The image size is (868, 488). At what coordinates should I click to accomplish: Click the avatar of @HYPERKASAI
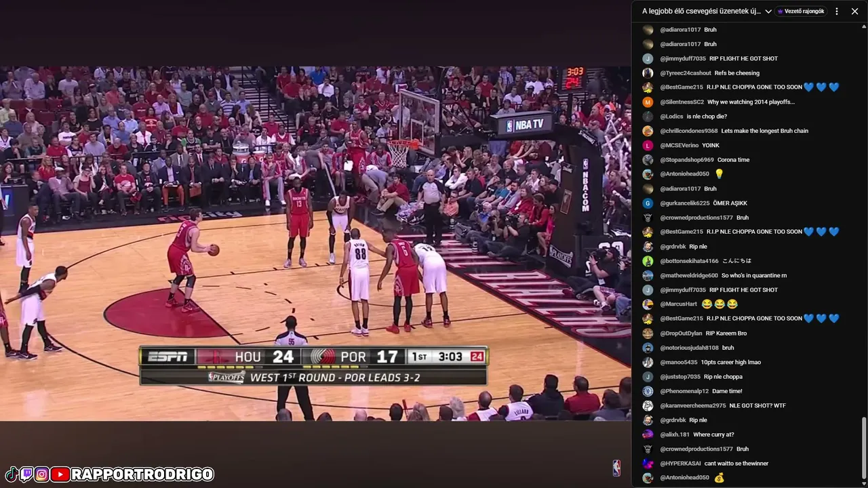click(648, 464)
